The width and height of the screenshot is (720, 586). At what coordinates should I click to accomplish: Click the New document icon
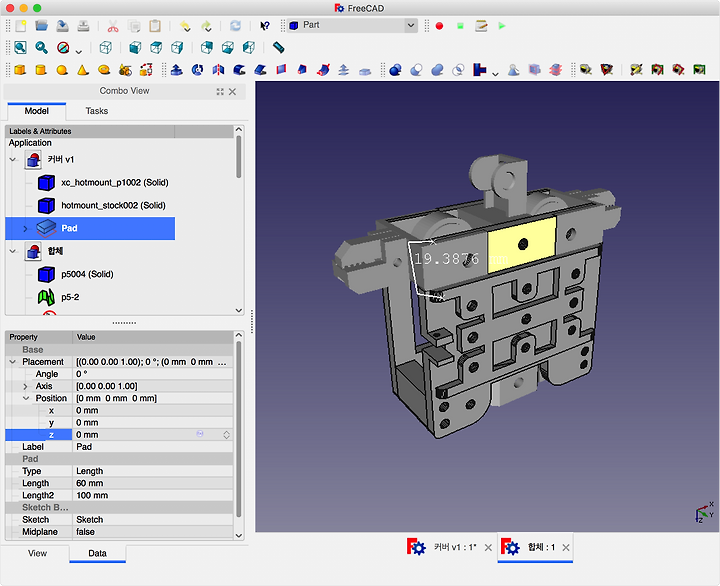tap(20, 25)
